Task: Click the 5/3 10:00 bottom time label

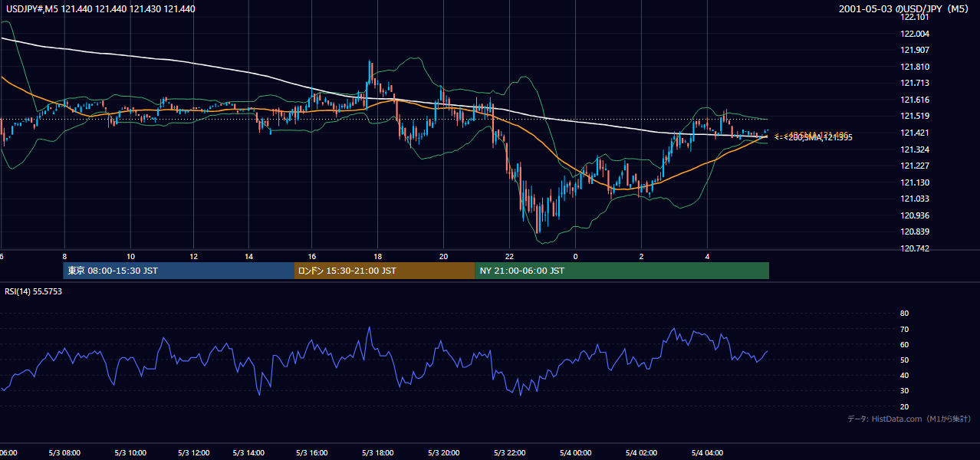Action: click(x=131, y=452)
